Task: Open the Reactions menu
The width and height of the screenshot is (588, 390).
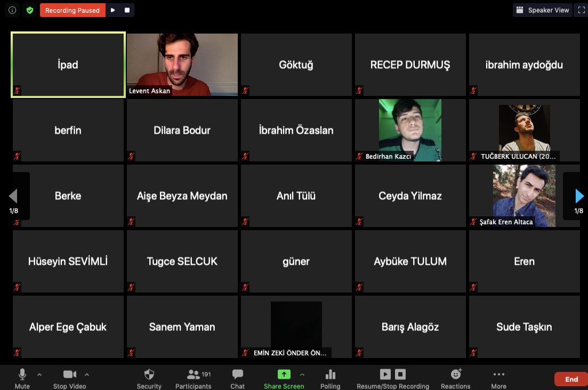Action: click(456, 379)
